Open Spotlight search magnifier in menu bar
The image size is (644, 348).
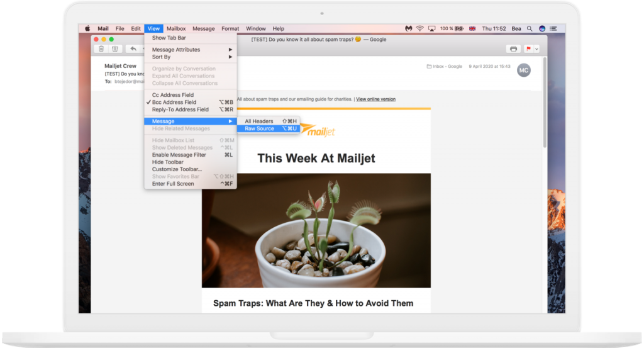pos(530,29)
